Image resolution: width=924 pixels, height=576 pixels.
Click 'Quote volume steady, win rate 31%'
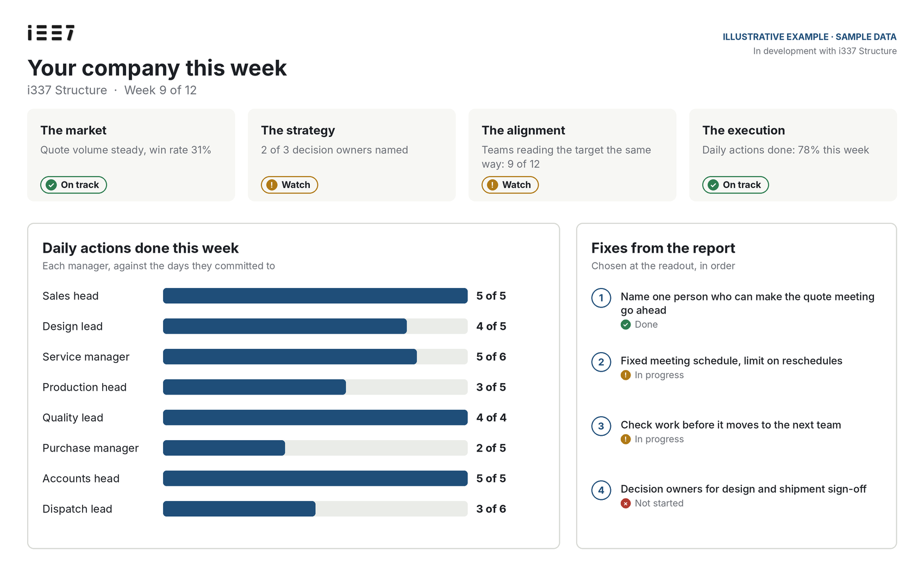(126, 150)
